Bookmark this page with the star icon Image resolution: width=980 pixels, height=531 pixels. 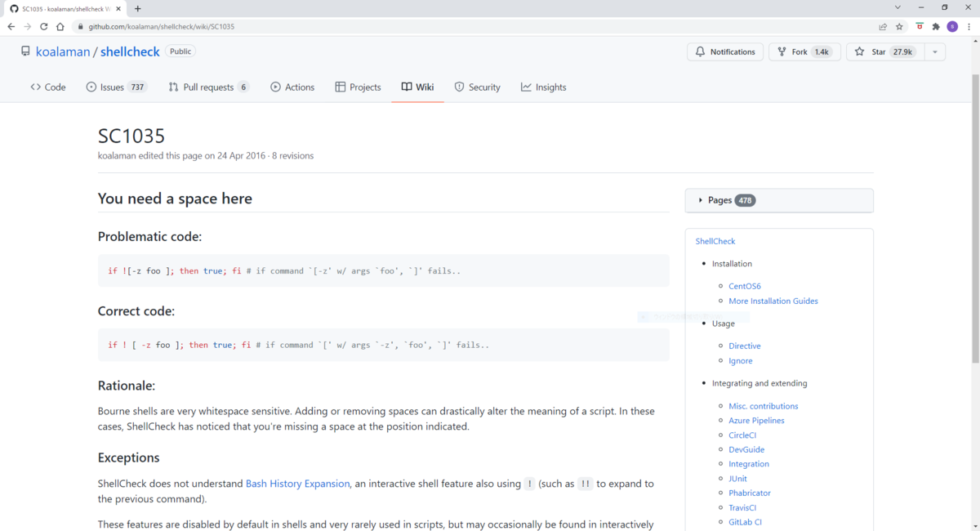click(x=899, y=26)
